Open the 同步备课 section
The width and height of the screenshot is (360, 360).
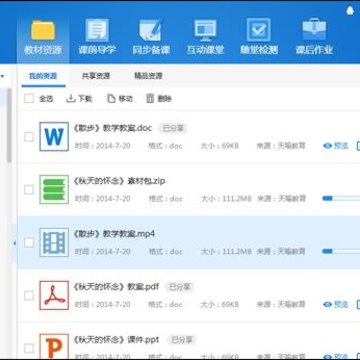[x=151, y=38]
